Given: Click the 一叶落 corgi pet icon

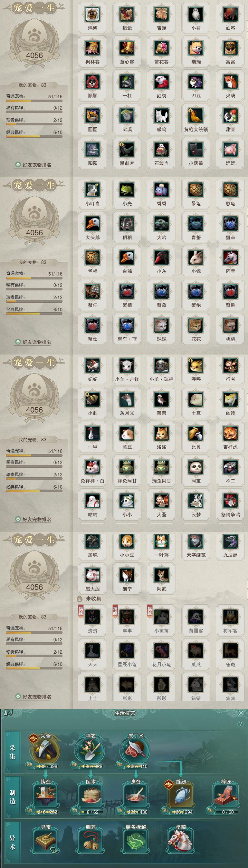Looking at the screenshot, I should 161,541.
